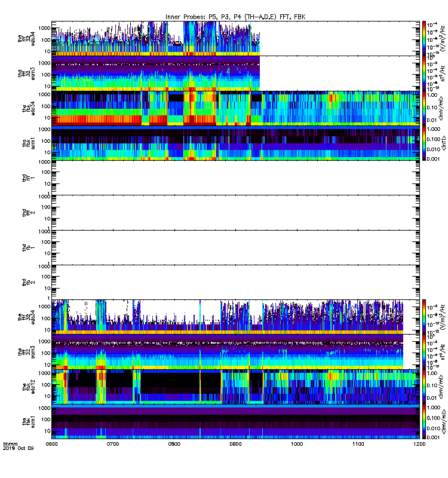Click the '1000' tick of the fbk edc12 axis
The width and height of the screenshot is (448, 478).
[x=44, y=373]
